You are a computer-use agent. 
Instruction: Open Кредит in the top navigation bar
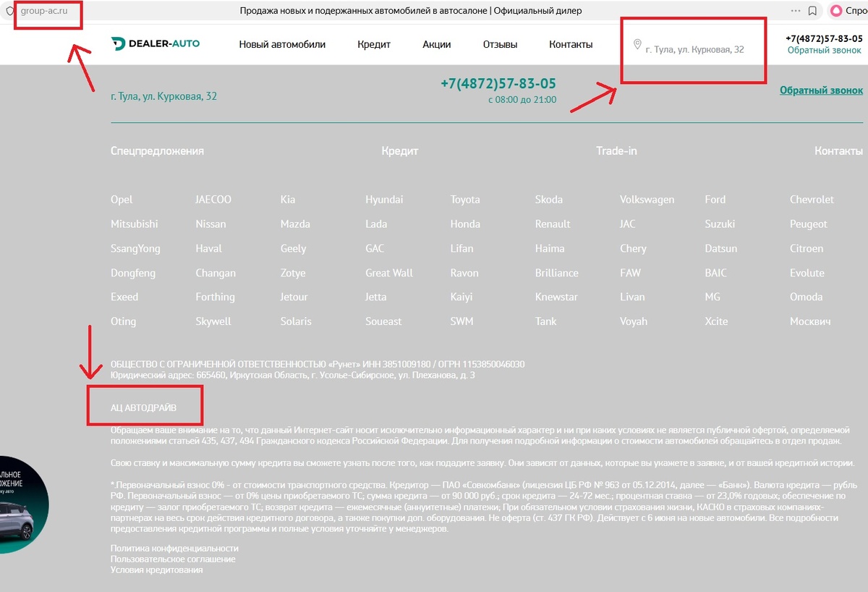click(374, 44)
